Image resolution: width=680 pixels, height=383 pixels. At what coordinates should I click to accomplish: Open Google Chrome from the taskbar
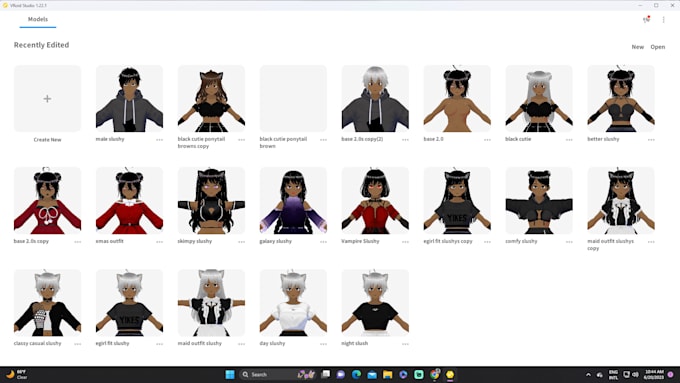point(435,374)
